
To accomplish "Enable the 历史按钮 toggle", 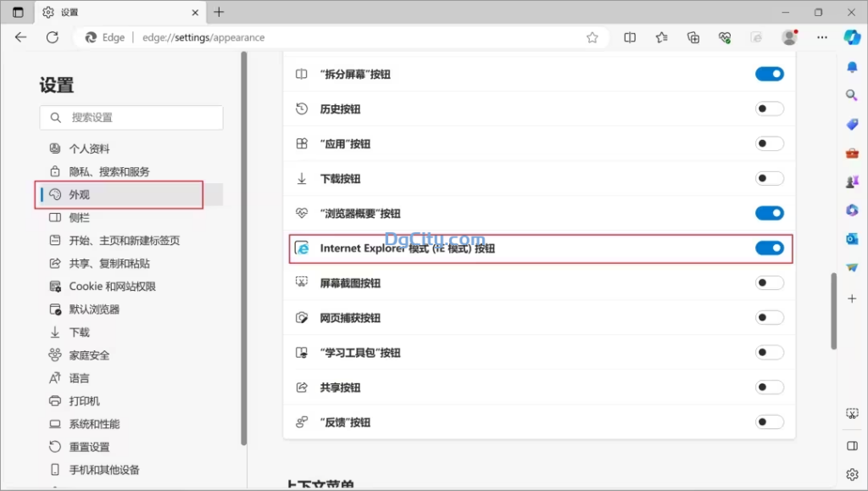I will point(770,109).
